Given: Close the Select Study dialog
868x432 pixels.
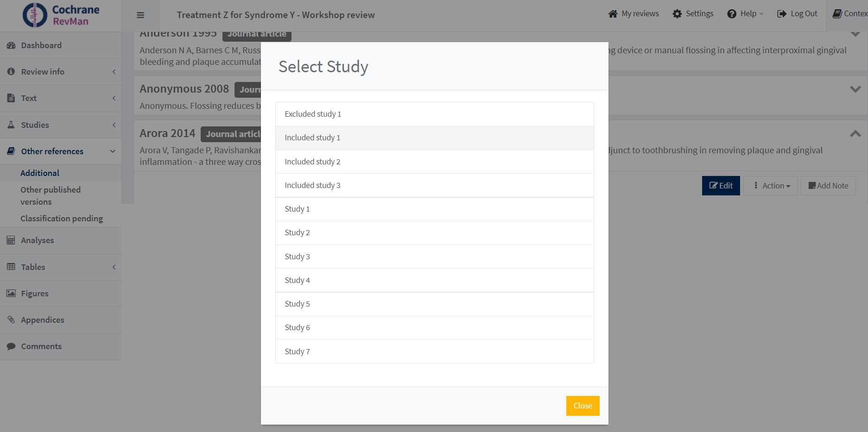Looking at the screenshot, I should click(583, 406).
